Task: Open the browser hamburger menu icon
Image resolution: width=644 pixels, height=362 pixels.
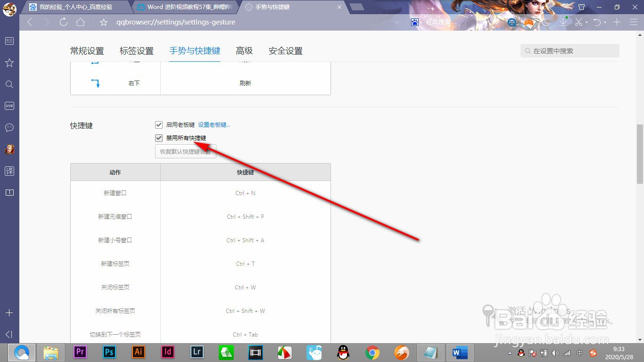Action: (634, 22)
